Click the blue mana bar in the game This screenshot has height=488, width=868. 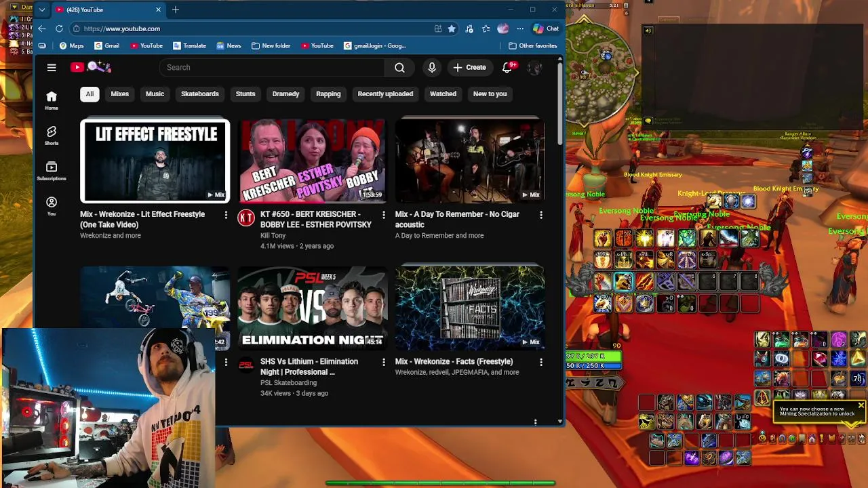click(x=593, y=365)
